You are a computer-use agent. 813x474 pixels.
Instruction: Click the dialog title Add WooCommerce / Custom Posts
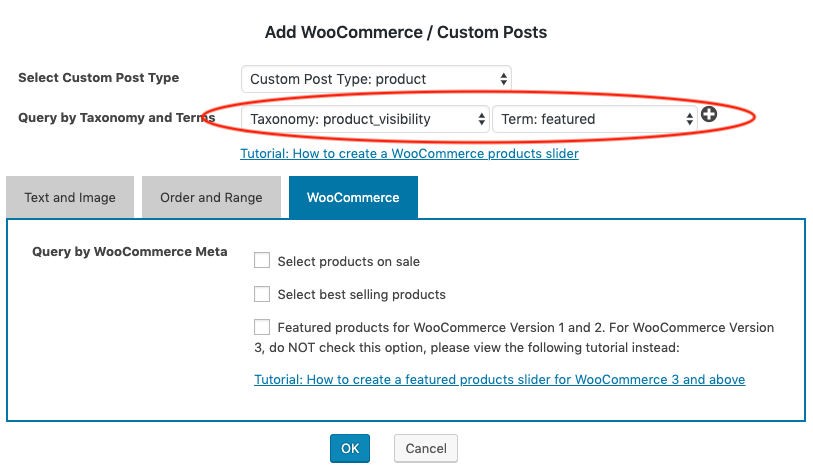point(406,32)
